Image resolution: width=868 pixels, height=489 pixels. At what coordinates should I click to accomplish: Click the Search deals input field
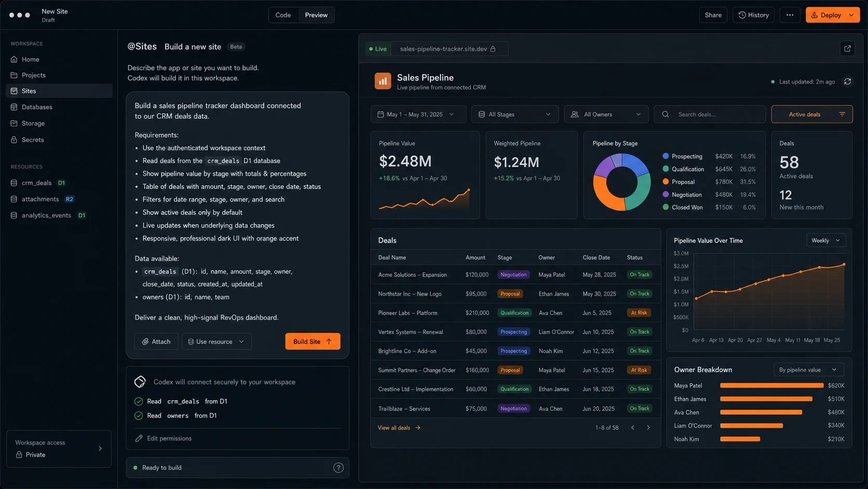click(710, 114)
